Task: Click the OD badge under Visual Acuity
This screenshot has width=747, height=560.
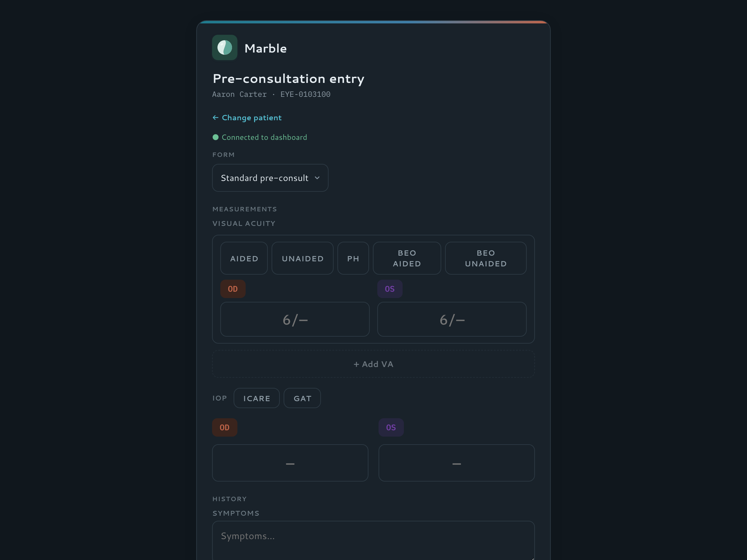Action: (233, 289)
